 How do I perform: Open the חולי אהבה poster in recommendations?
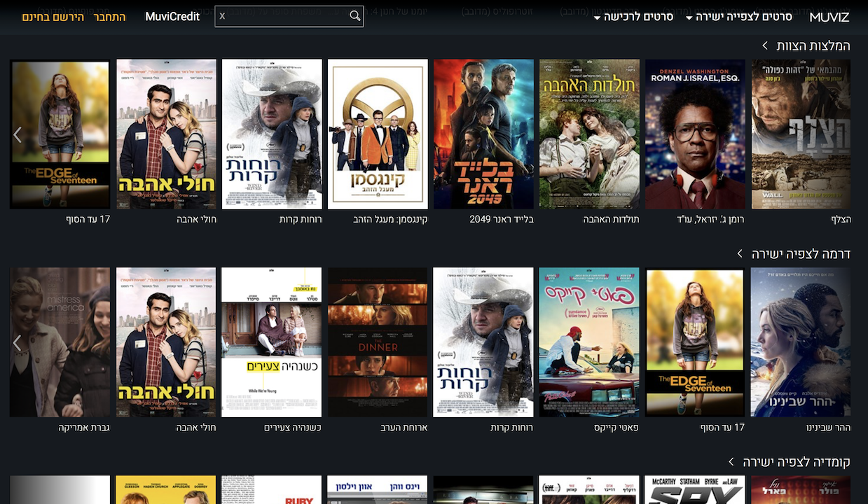coord(166,134)
